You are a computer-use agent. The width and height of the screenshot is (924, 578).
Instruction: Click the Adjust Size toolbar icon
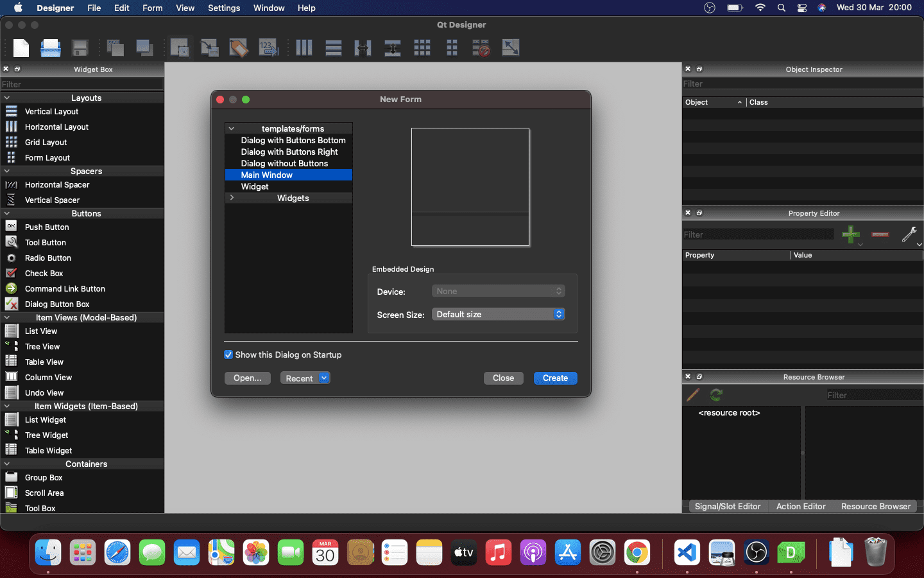[511, 48]
